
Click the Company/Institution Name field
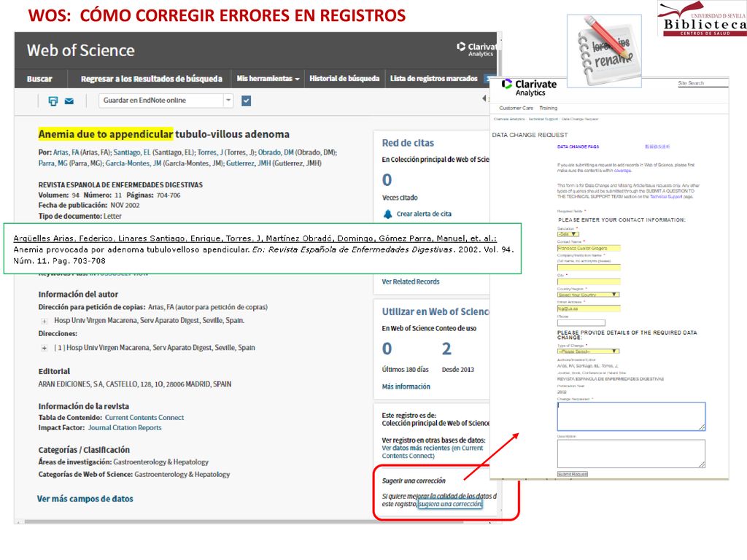[x=589, y=267]
